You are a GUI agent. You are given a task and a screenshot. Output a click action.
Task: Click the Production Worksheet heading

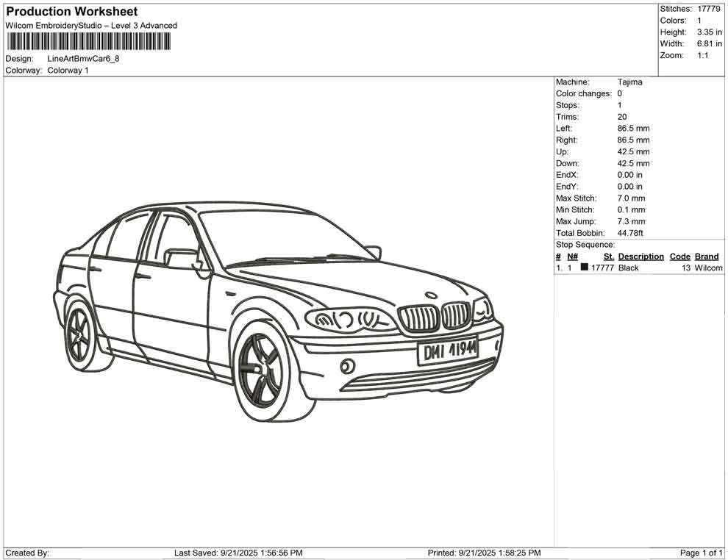71,12
